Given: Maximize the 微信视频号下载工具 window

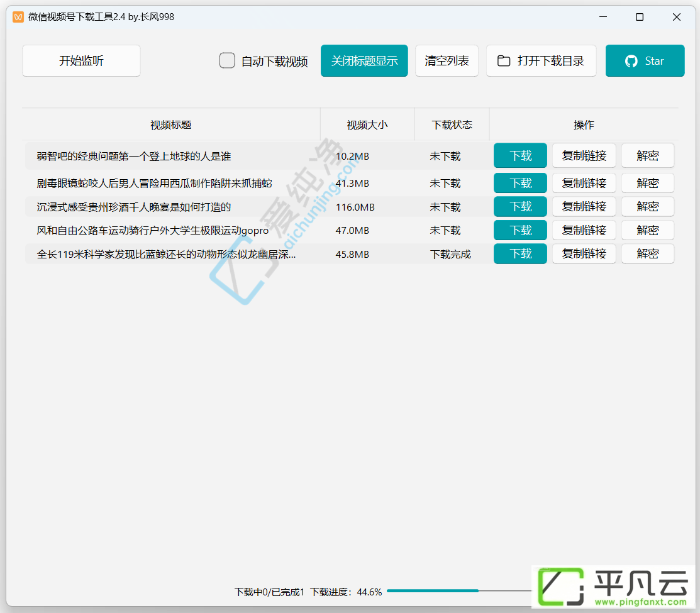Looking at the screenshot, I should 640,17.
